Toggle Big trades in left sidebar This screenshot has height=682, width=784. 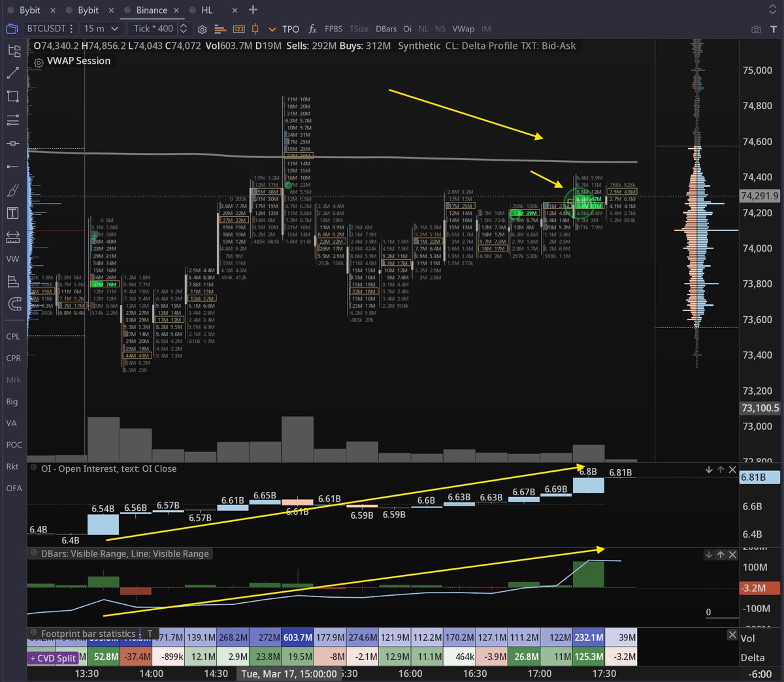coord(12,402)
